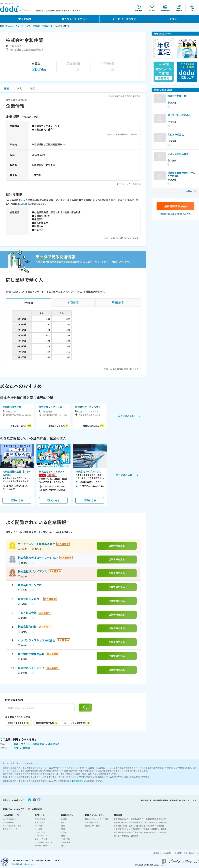Click 会社名 search input field
Viewport: 199px width, 868px height.
[x=40, y=708]
